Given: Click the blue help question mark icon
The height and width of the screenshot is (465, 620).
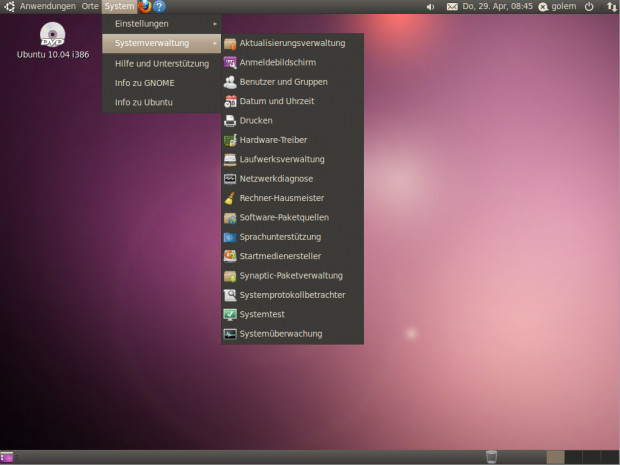Looking at the screenshot, I should pos(159,6).
